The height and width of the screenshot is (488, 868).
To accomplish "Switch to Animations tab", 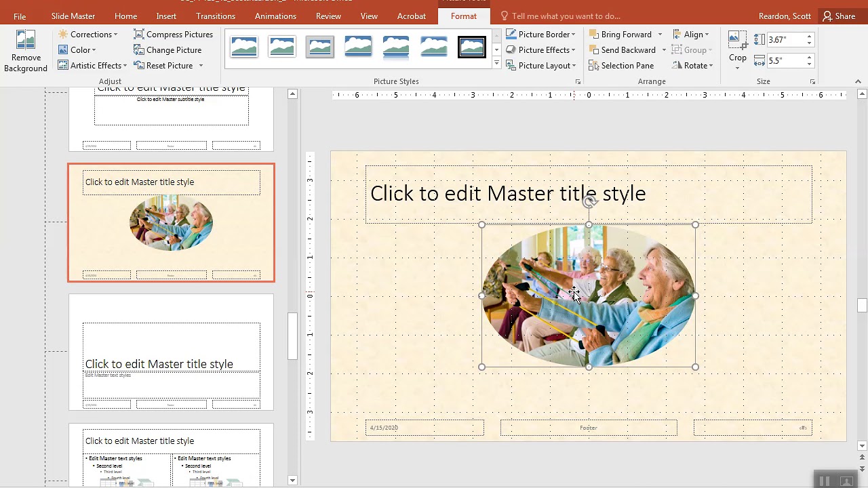I will [x=275, y=16].
